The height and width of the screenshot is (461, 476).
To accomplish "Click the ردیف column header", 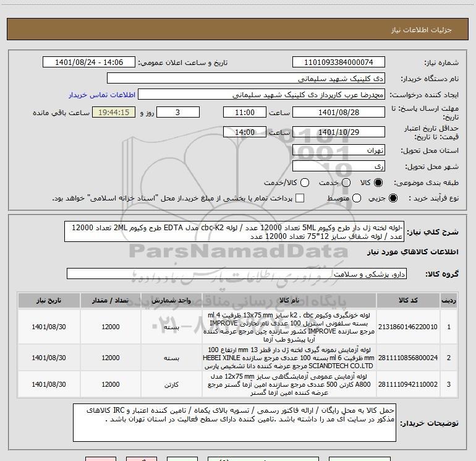I will coord(449,301).
